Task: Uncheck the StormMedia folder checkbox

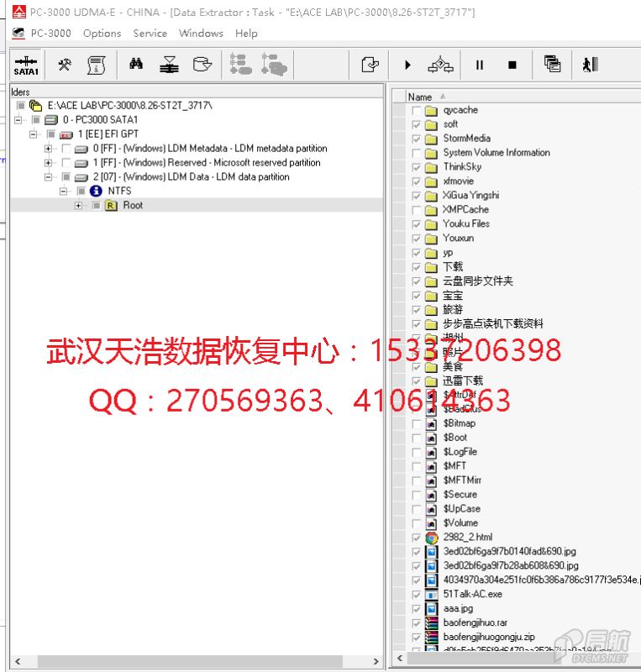Action: (417, 139)
